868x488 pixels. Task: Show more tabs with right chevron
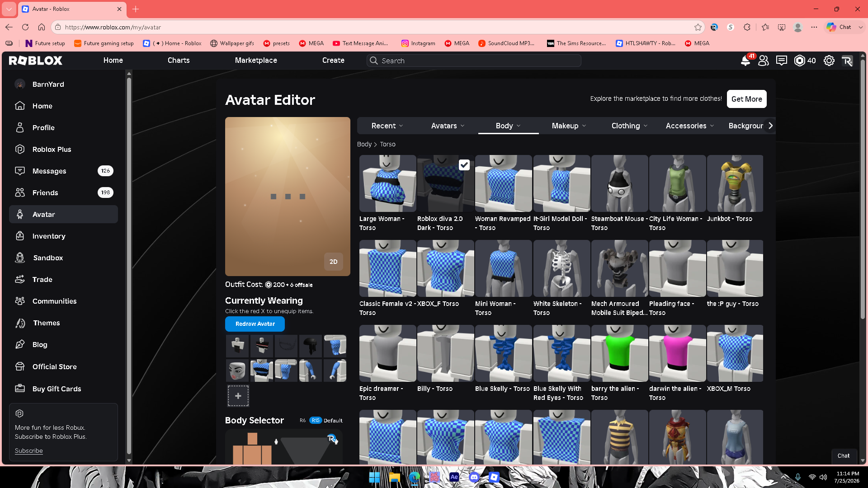(771, 126)
